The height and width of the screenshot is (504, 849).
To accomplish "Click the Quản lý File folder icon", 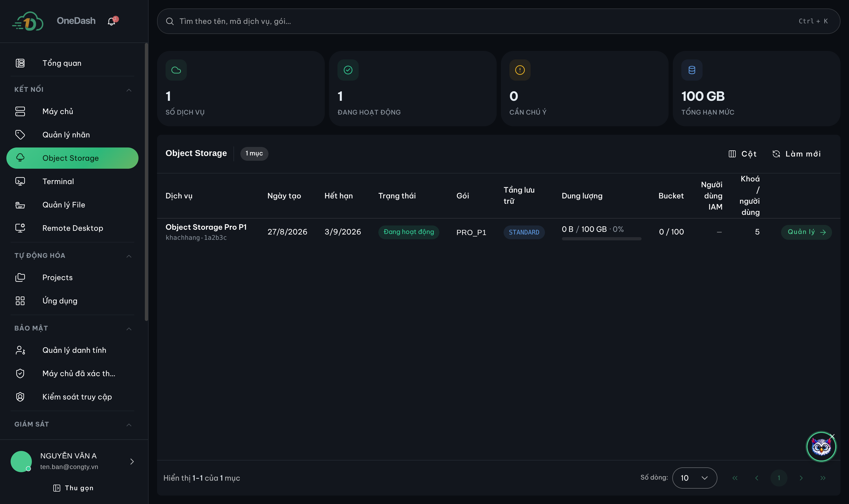I will click(20, 205).
